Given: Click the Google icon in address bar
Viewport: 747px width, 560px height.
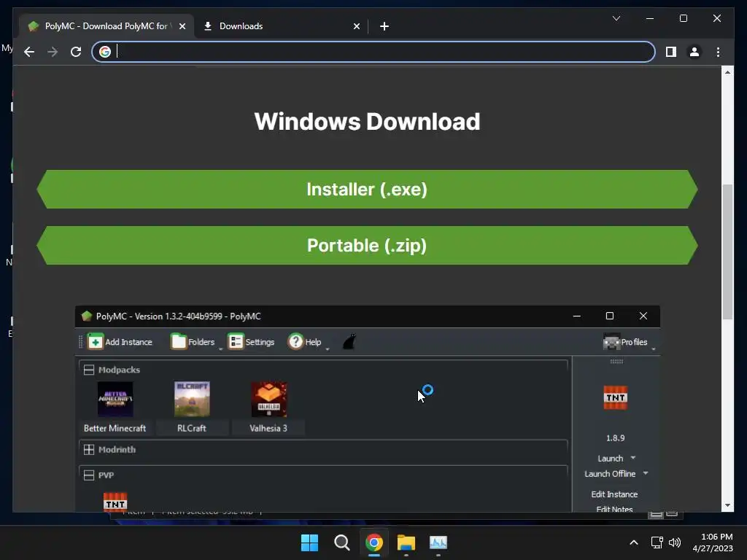Looking at the screenshot, I should point(105,52).
